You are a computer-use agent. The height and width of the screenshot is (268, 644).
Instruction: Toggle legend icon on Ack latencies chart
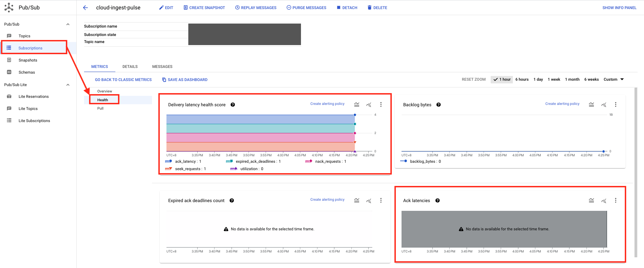click(592, 200)
